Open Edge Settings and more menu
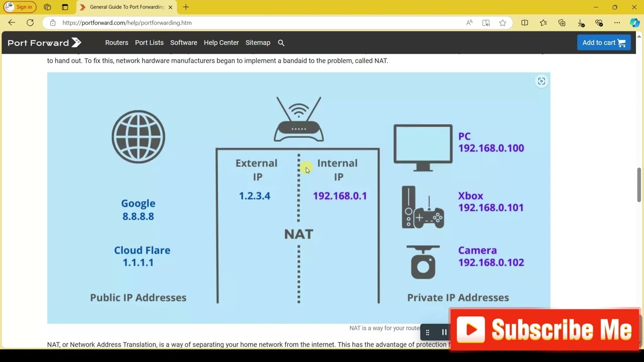This screenshot has height=362, width=644. click(617, 23)
